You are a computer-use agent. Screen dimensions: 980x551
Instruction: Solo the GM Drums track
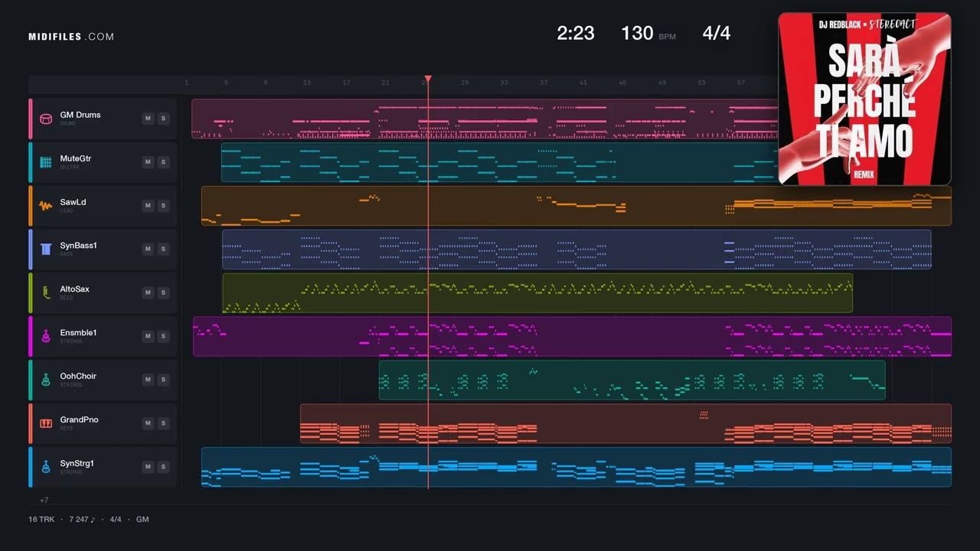[162, 119]
